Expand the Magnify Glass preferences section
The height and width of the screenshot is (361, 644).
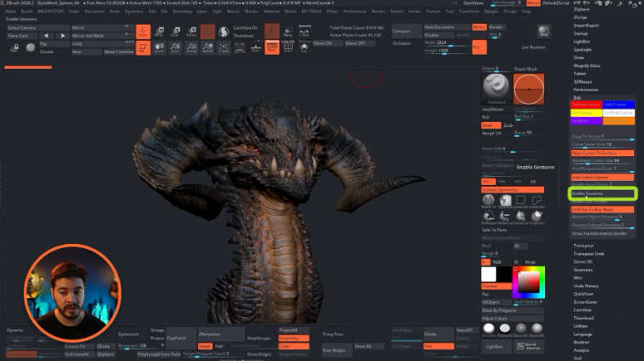click(x=587, y=65)
